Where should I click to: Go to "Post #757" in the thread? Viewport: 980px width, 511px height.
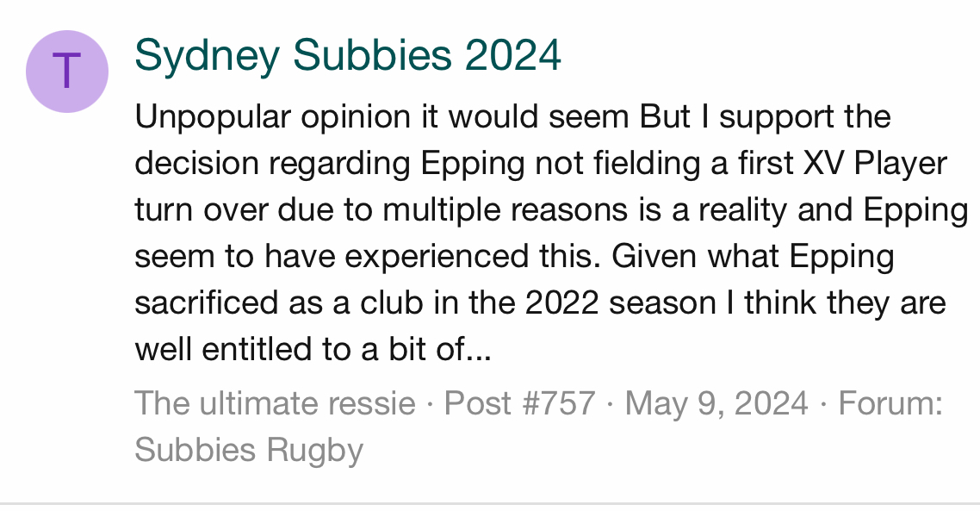tap(519, 402)
